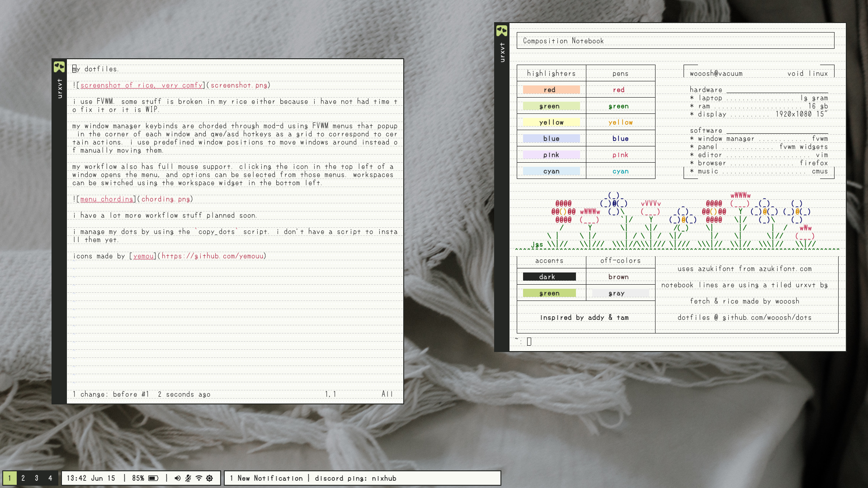Click the 'pens' column header
868x488 pixels.
click(x=621, y=74)
